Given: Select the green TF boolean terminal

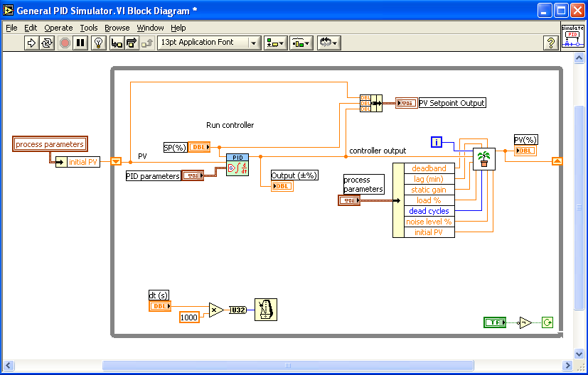Looking at the screenshot, I should (x=495, y=322).
